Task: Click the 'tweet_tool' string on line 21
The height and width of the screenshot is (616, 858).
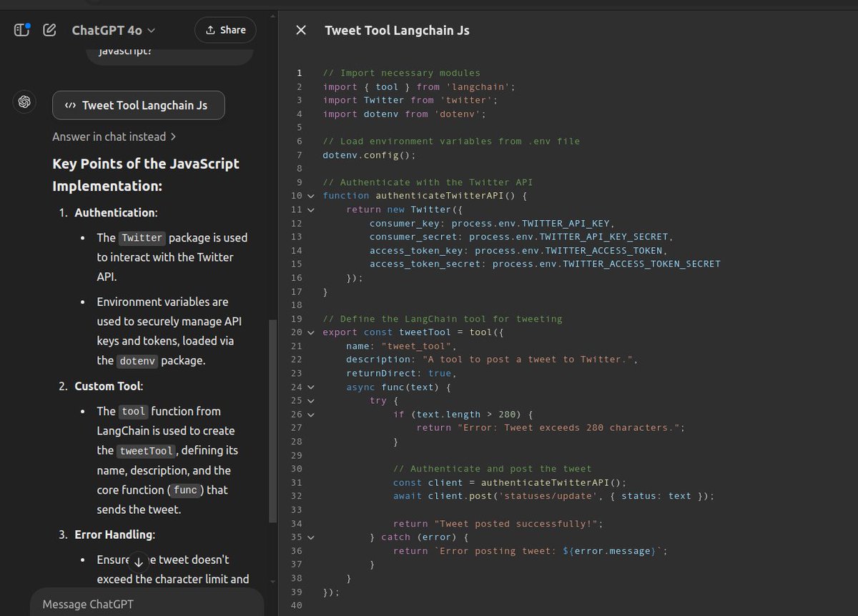Action: pos(415,346)
